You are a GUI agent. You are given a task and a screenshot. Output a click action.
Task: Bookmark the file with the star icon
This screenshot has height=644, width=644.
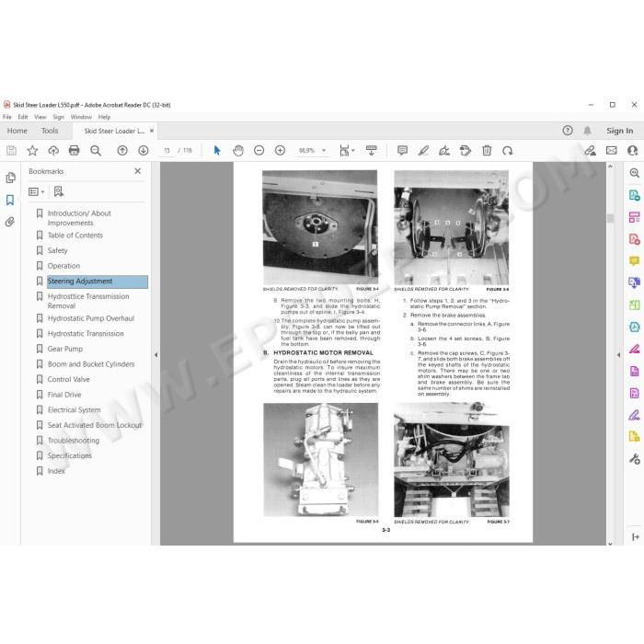[x=32, y=151]
